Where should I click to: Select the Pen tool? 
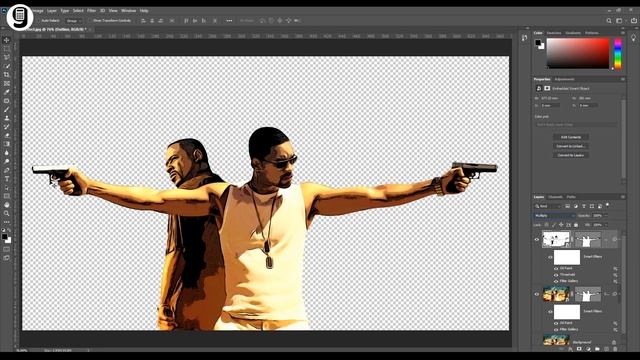click(x=7, y=170)
